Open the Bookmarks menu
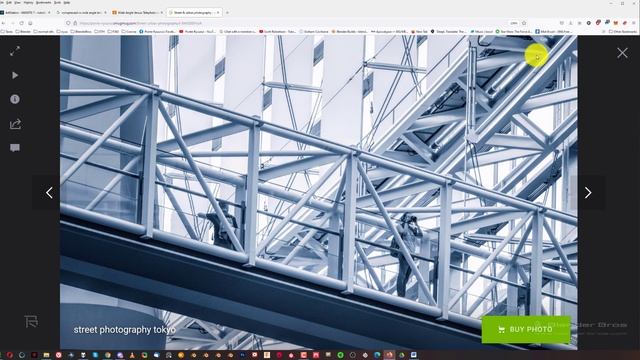This screenshot has height=360, width=640. click(44, 2)
